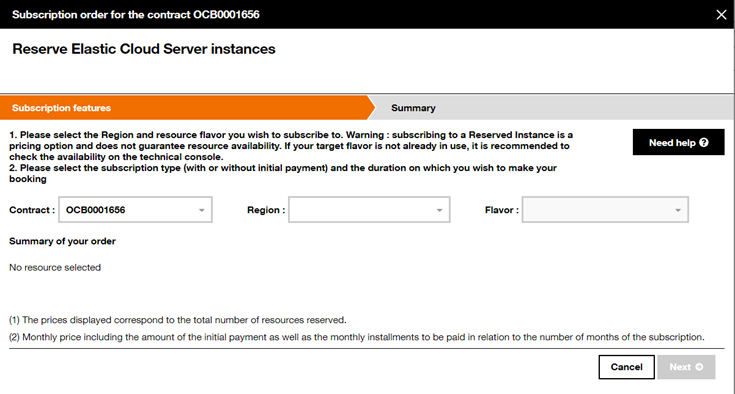Click footnote (2) about monthly price
Viewport: 735px width, 394px height.
pos(357,337)
